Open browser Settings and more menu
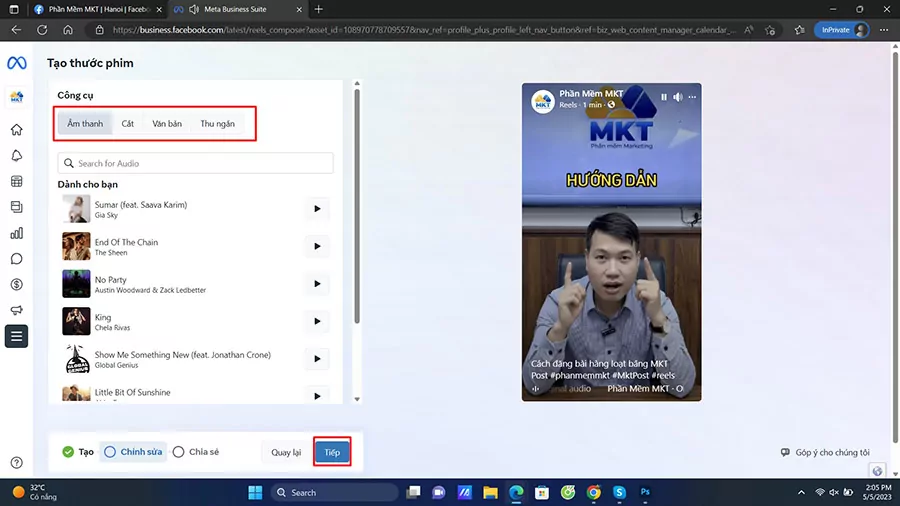Screen dimensions: 900x506 click(884, 30)
